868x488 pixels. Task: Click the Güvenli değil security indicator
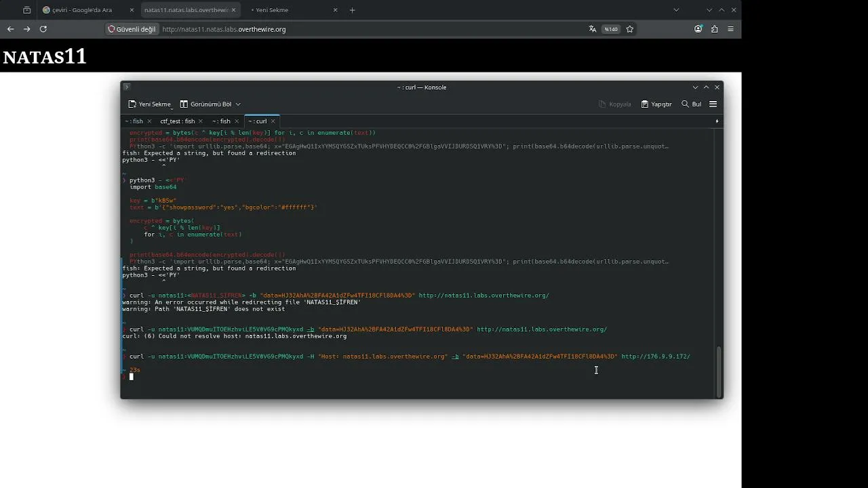[132, 29]
